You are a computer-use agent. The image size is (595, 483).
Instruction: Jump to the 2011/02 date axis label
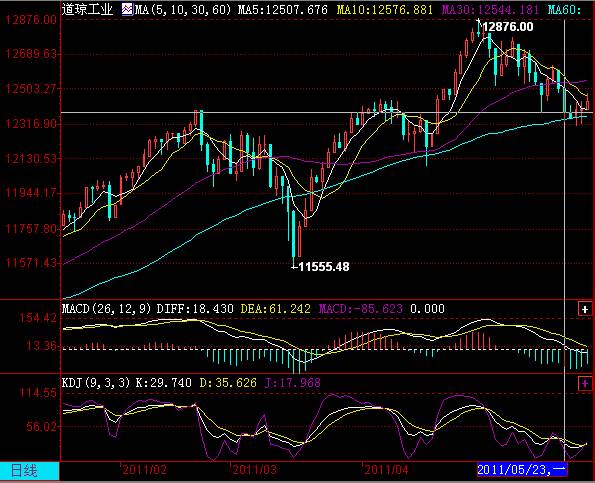click(x=144, y=470)
